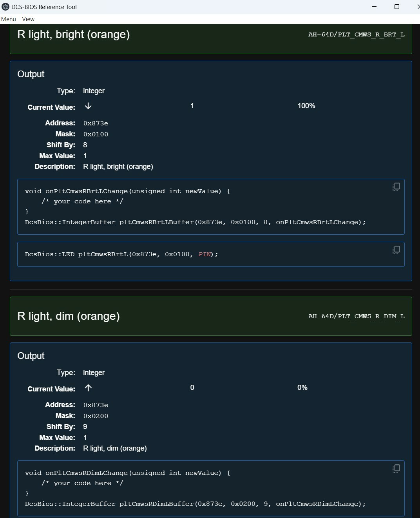This screenshot has width=420, height=518.
Task: Minimize the DCS-BIOS Reference Tool window
Action: click(x=374, y=7)
